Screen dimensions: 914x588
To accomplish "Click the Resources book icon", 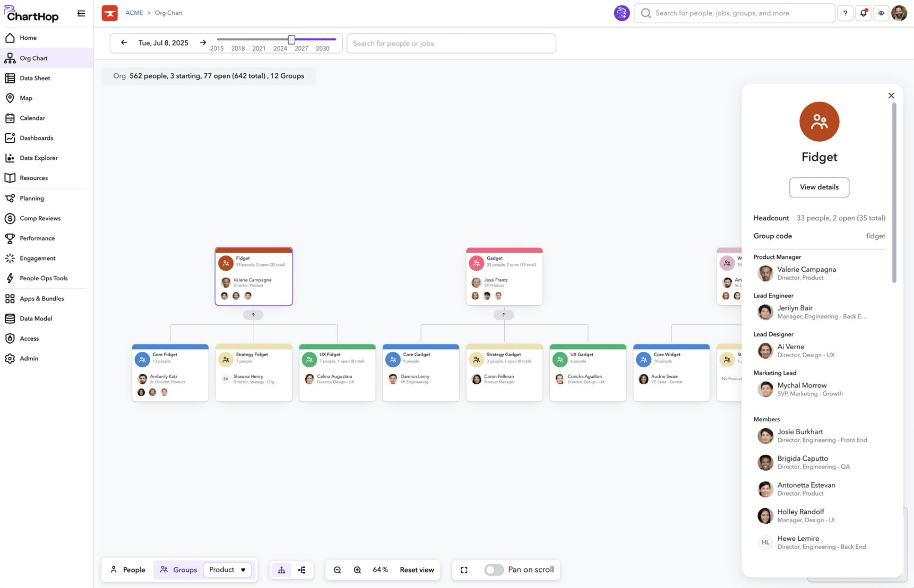I will [x=10, y=178].
